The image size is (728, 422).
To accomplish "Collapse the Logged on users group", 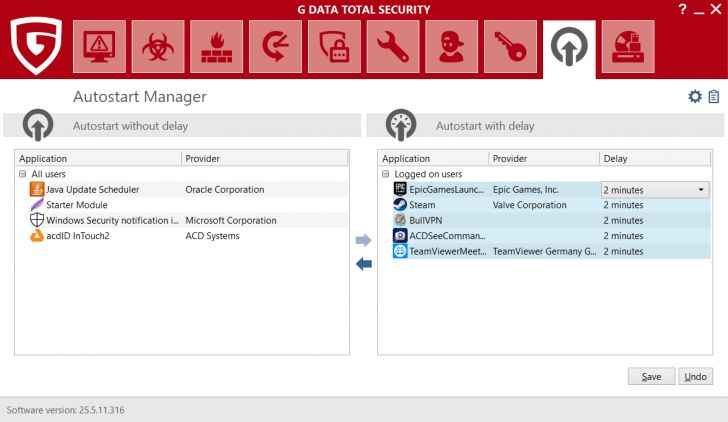I will click(x=385, y=174).
